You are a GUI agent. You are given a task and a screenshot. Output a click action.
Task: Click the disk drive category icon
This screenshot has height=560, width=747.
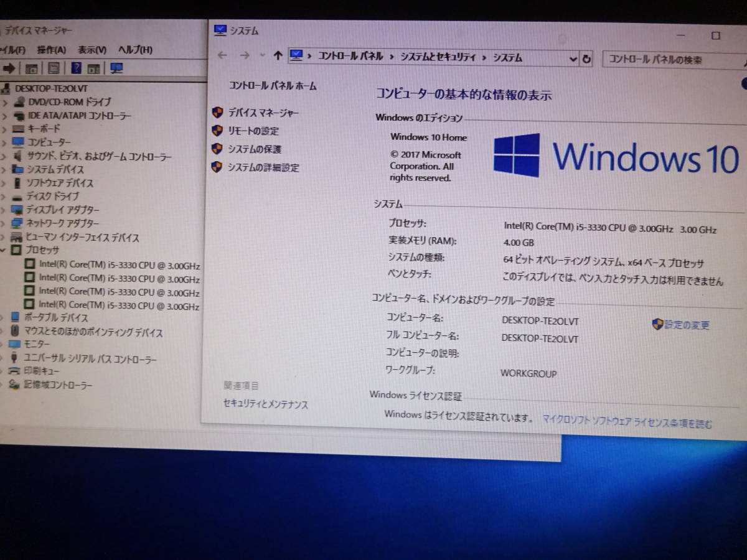[17, 197]
